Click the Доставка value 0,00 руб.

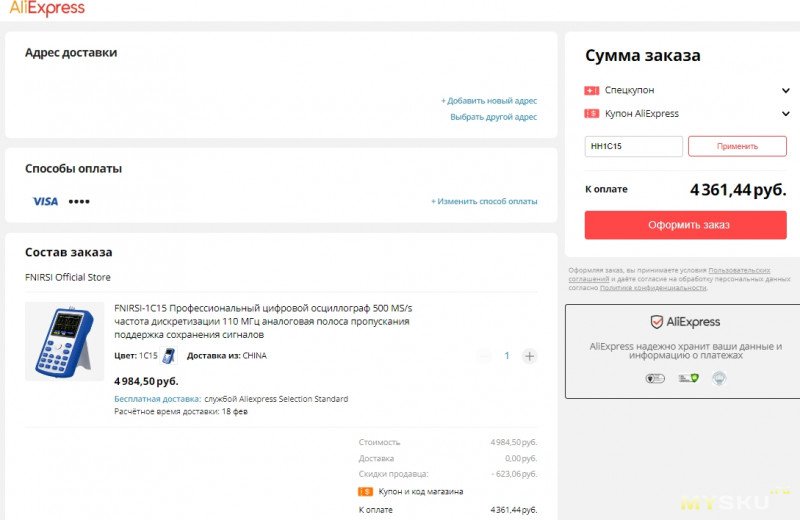coord(521,458)
